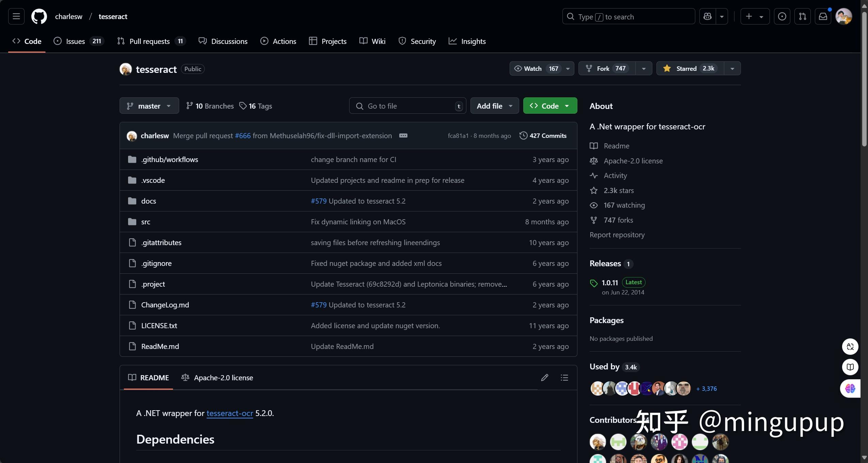
Task: Click the edit README pencil icon
Action: (544, 378)
